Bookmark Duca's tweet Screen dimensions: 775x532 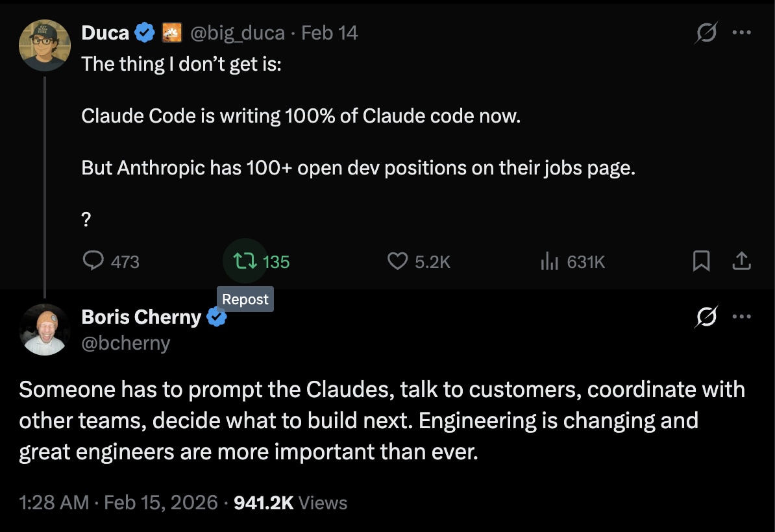(701, 261)
